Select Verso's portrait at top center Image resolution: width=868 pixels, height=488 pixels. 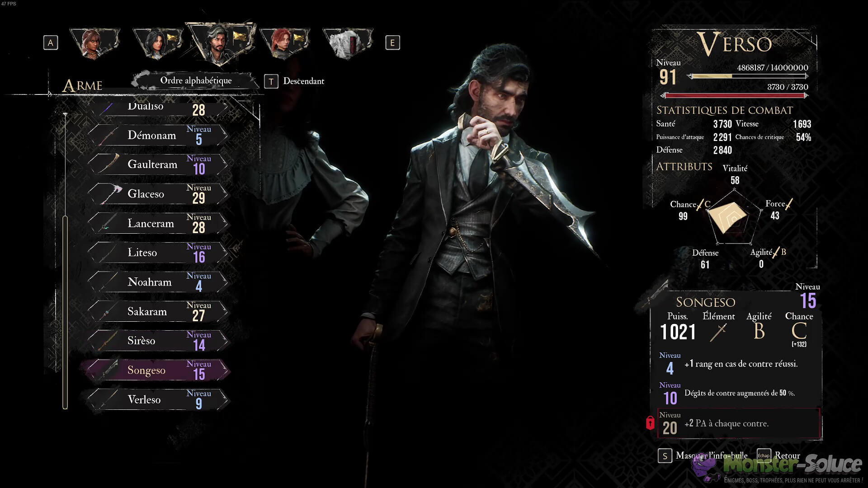click(221, 44)
